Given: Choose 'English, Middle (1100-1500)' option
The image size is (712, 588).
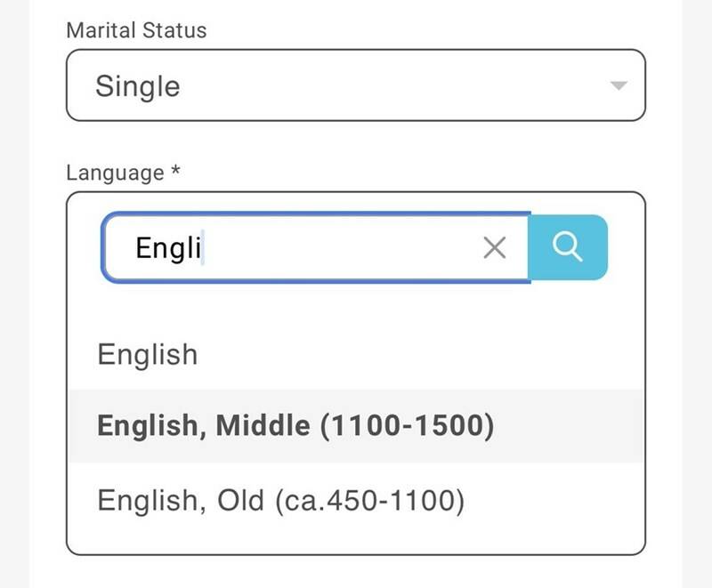Looking at the screenshot, I should 295,426.
